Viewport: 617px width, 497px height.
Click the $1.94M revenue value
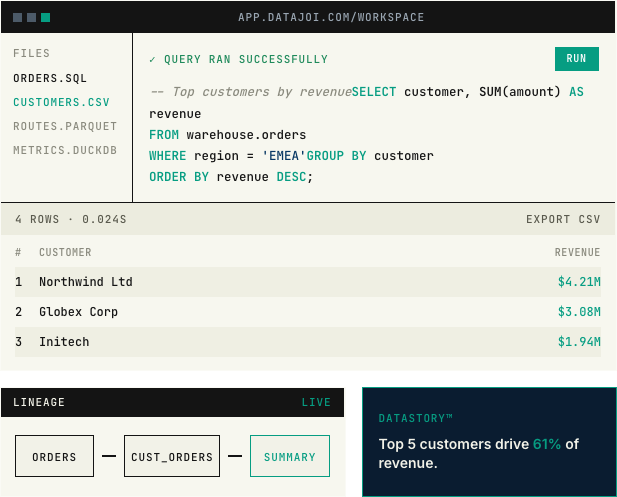pos(579,342)
